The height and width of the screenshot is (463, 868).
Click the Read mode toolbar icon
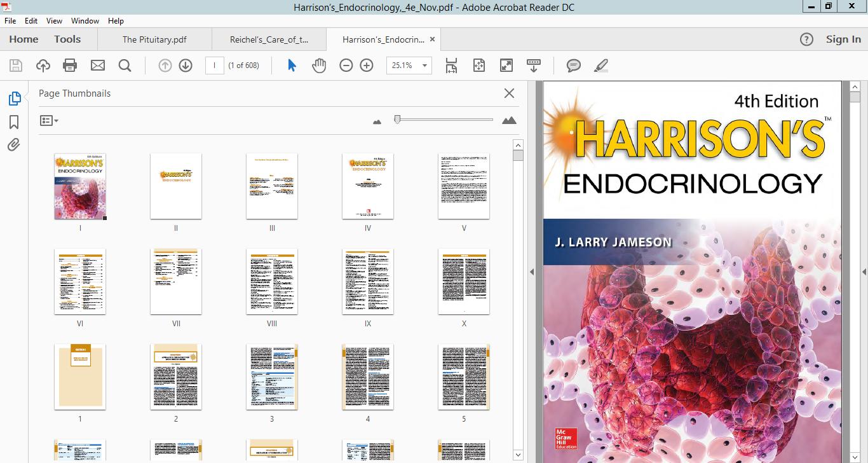point(533,65)
